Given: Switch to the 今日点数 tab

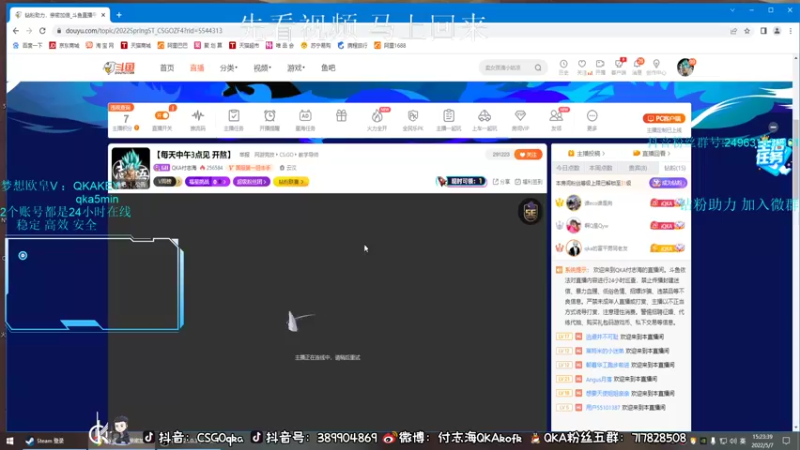Looking at the screenshot, I should (568, 168).
